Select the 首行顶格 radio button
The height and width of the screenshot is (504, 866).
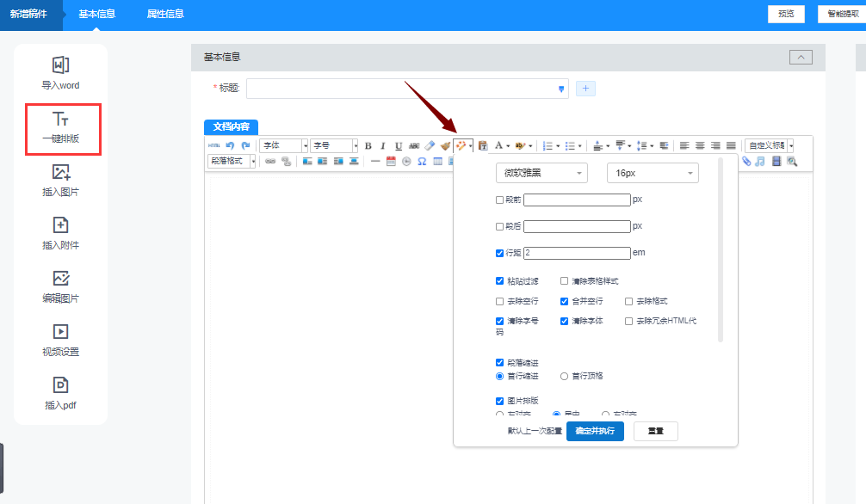tap(565, 376)
